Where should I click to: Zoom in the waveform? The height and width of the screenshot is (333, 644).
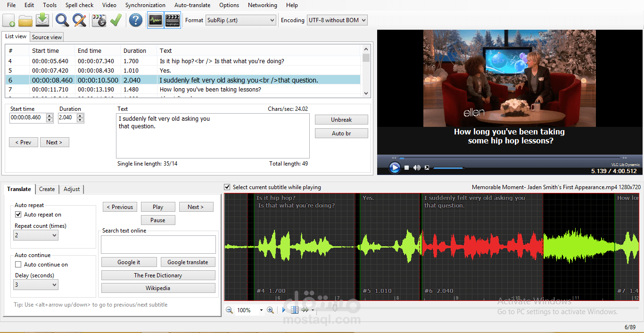[x=270, y=310]
